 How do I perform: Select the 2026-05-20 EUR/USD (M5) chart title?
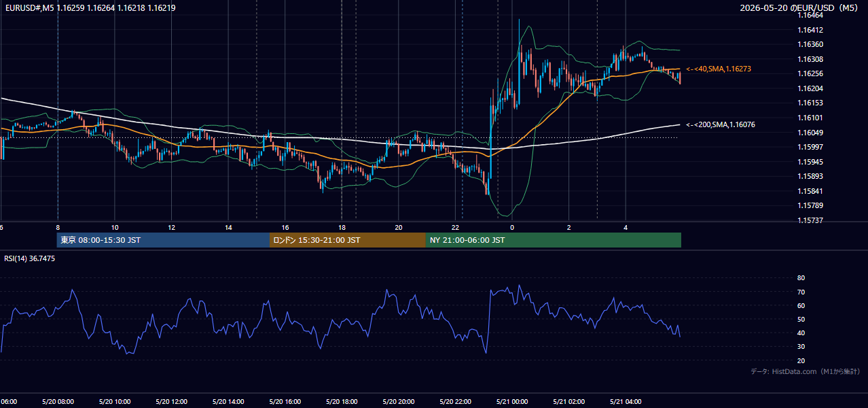[799, 8]
